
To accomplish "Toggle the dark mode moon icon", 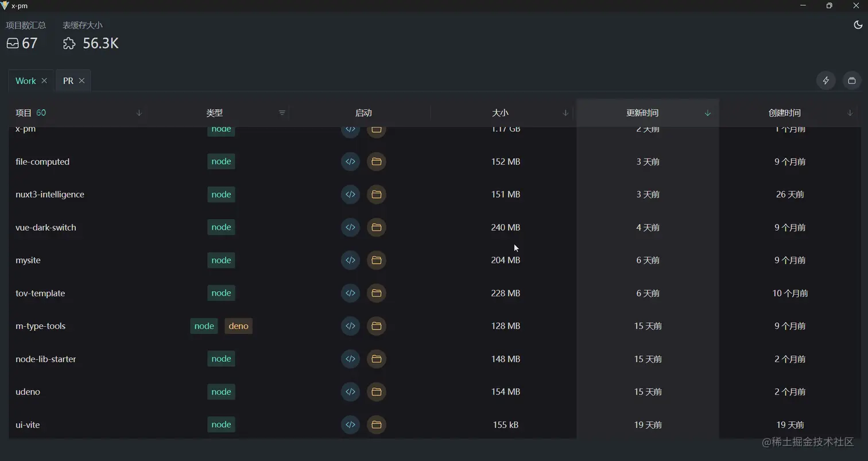I will pos(858,25).
